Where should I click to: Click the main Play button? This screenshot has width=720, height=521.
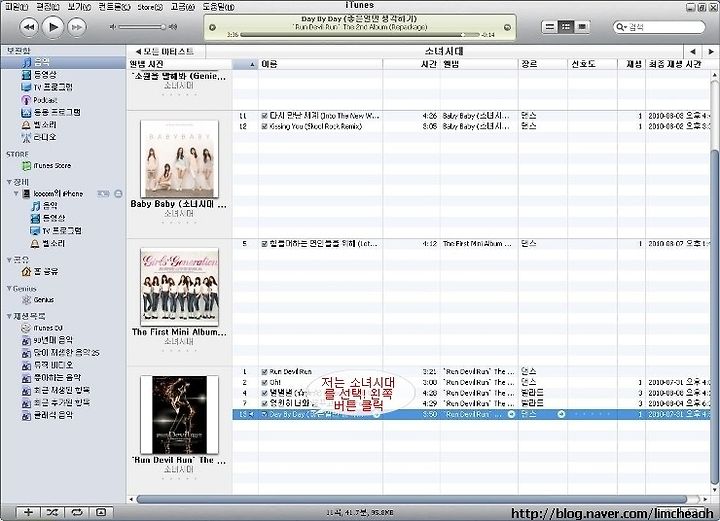click(x=53, y=27)
